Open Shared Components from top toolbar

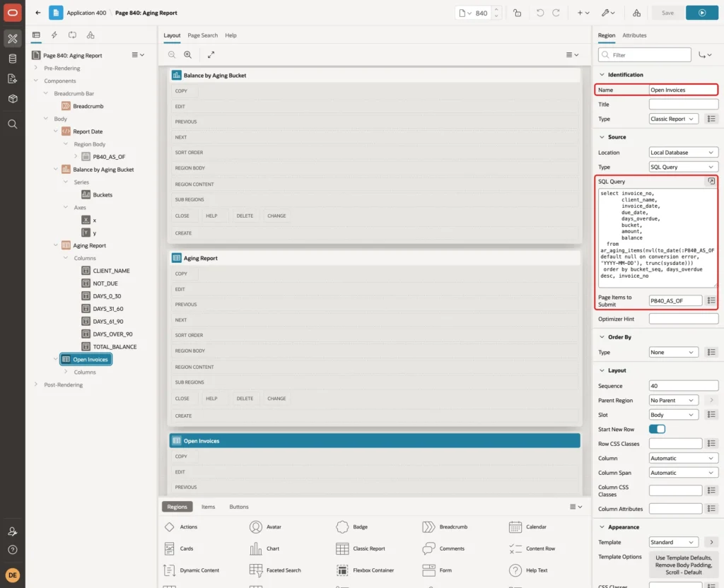pos(637,13)
